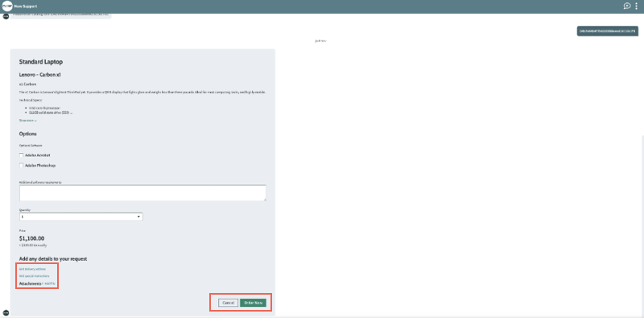Click the Now logo in header
Viewport: 644px width, 318px height.
(x=7, y=6)
